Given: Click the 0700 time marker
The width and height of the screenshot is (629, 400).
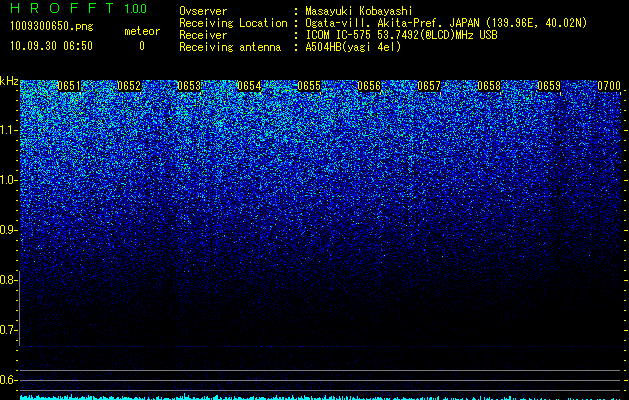Looking at the screenshot, I should (609, 86).
